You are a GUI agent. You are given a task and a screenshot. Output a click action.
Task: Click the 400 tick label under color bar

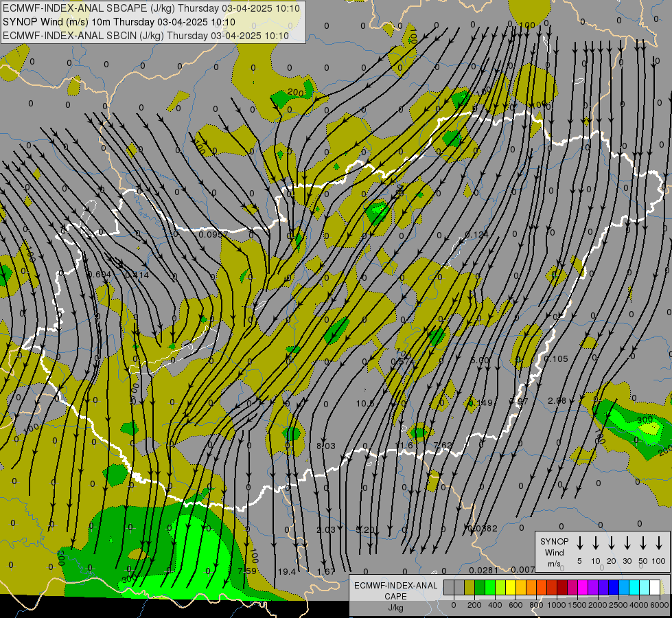pyautogui.click(x=495, y=605)
